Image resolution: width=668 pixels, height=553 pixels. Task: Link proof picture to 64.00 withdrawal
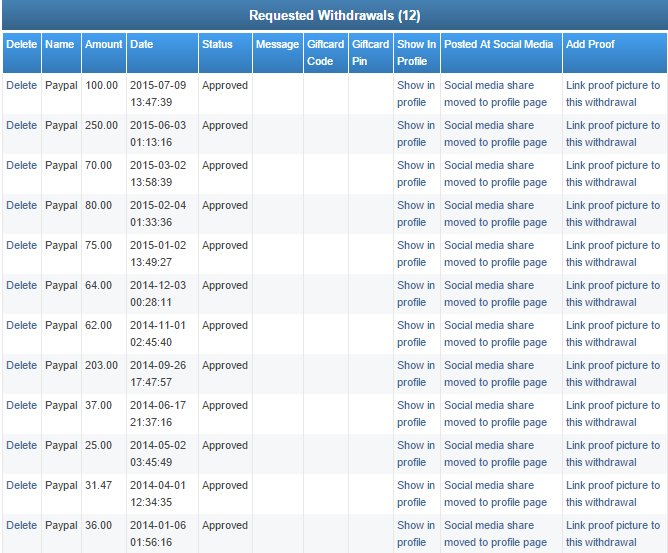tap(613, 294)
